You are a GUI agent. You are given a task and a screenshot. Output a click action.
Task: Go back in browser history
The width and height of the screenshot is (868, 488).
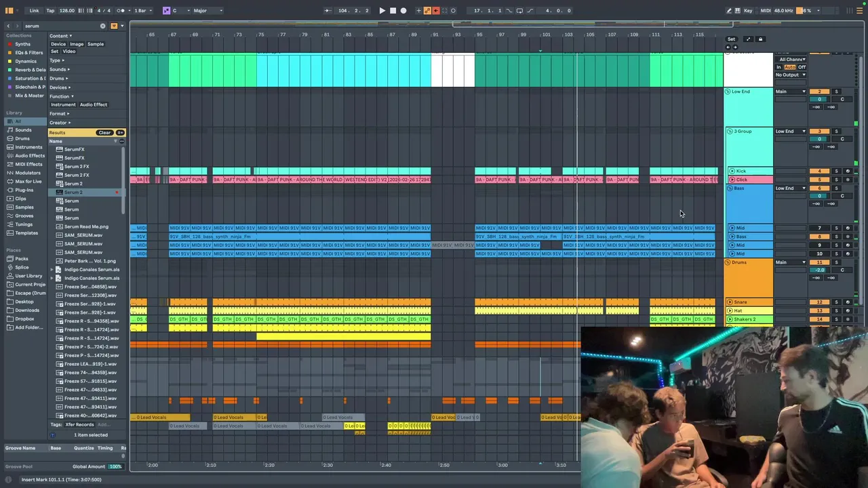pos(8,26)
